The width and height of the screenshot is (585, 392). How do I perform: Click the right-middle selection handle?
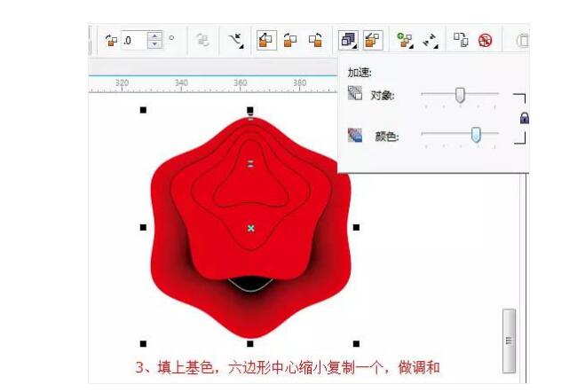356,227
